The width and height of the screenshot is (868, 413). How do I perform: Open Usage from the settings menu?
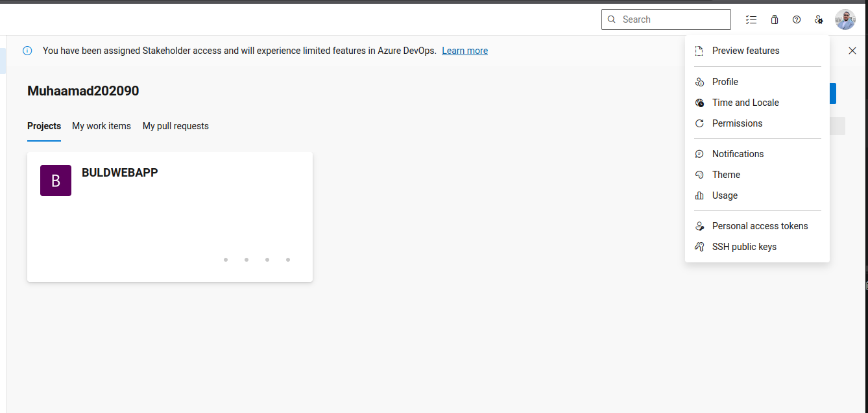[x=725, y=195]
